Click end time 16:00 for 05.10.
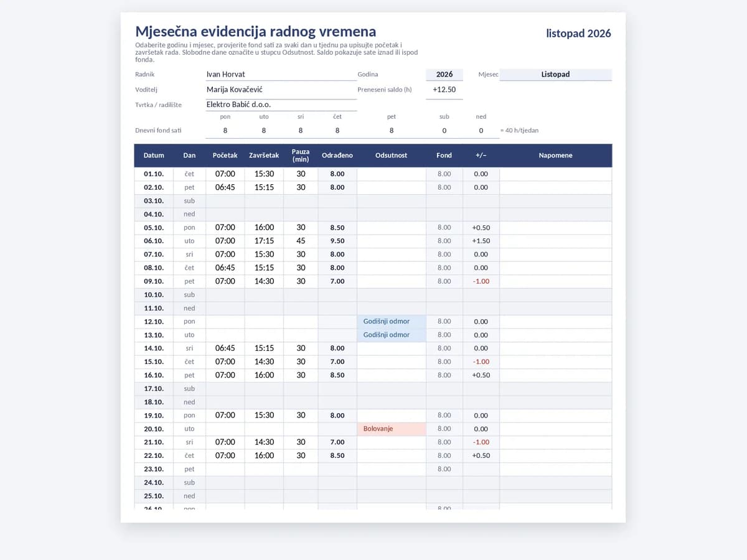This screenshot has width=747, height=560. click(x=264, y=228)
